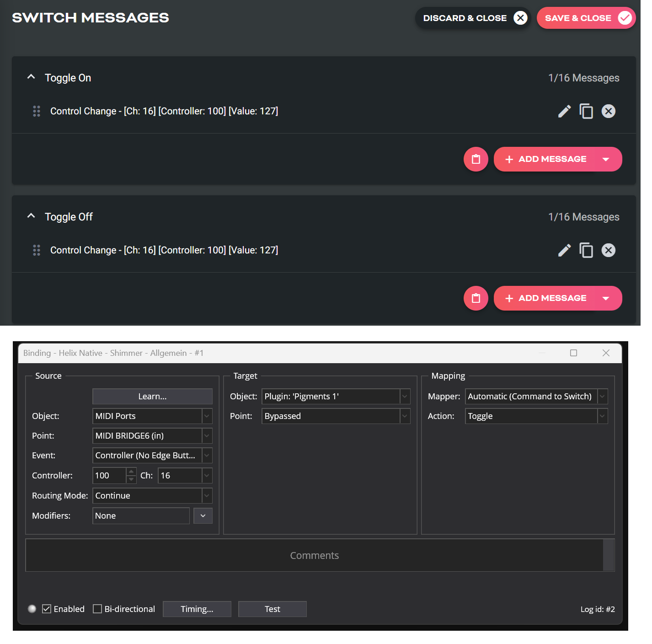Click Save & Close button
The height and width of the screenshot is (644, 652).
tap(586, 18)
